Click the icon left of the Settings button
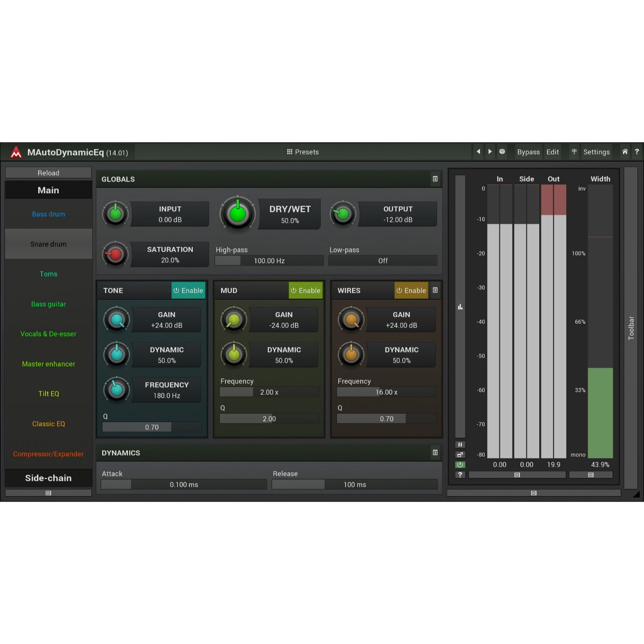 [x=574, y=152]
